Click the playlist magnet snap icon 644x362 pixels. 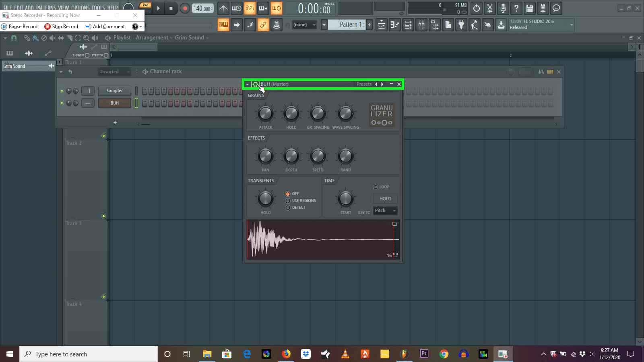tap(14, 38)
